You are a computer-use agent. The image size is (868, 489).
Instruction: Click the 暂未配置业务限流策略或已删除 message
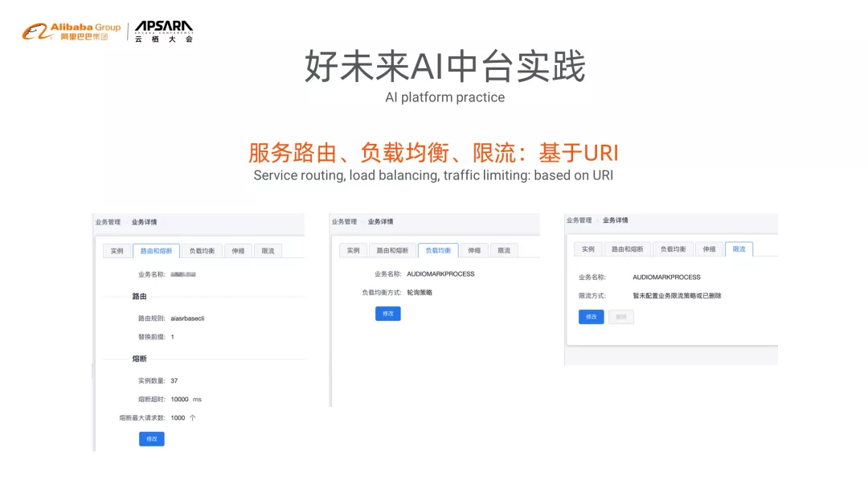point(677,296)
